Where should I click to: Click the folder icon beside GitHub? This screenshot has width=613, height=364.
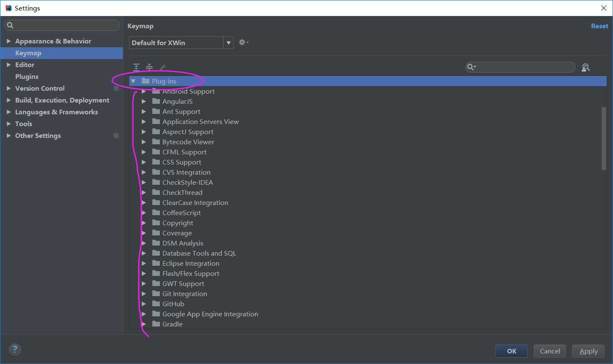[x=156, y=304]
